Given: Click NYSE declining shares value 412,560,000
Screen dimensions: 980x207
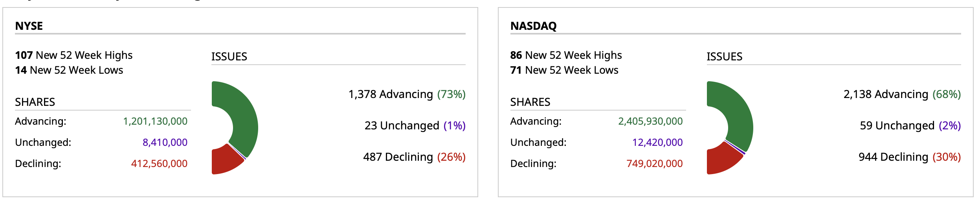Looking at the screenshot, I should (159, 164).
